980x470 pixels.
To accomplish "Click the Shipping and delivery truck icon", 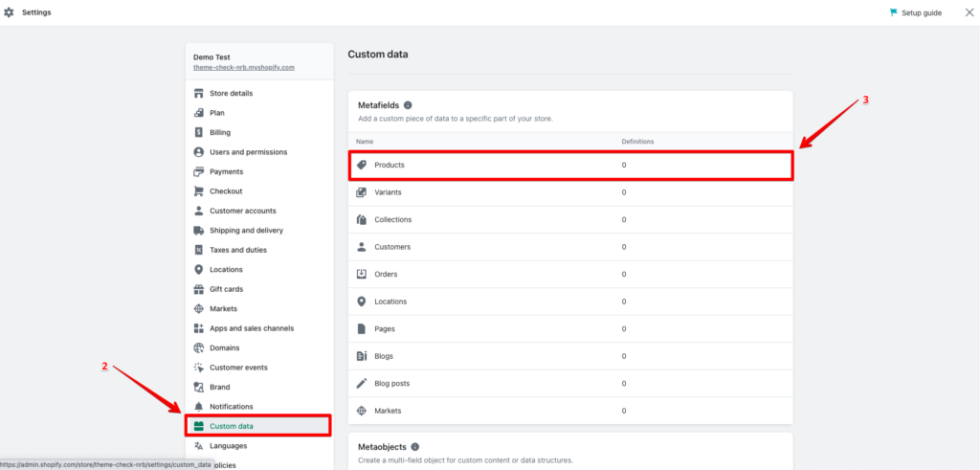I will click(x=199, y=230).
